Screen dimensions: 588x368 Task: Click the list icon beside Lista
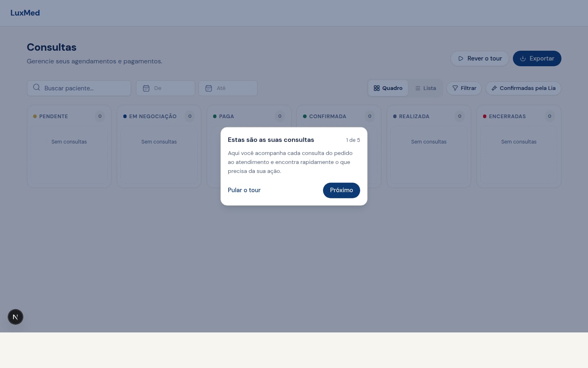click(418, 88)
